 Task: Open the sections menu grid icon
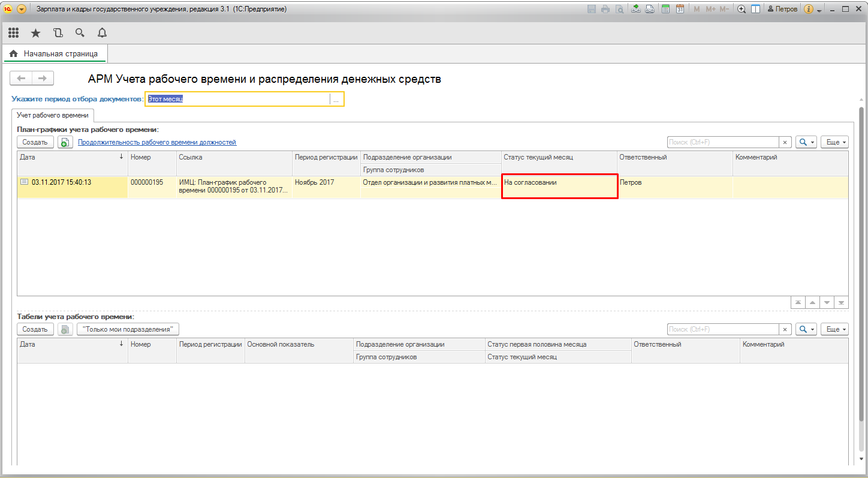pyautogui.click(x=13, y=33)
